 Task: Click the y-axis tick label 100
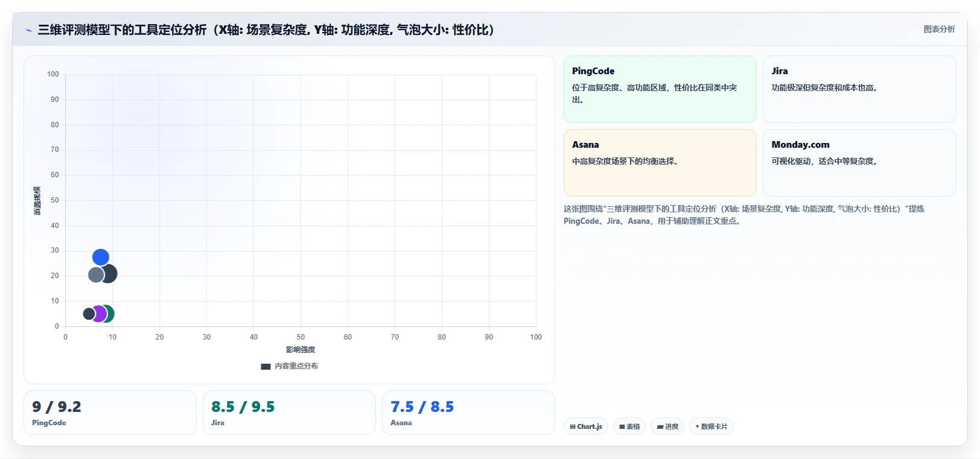53,74
